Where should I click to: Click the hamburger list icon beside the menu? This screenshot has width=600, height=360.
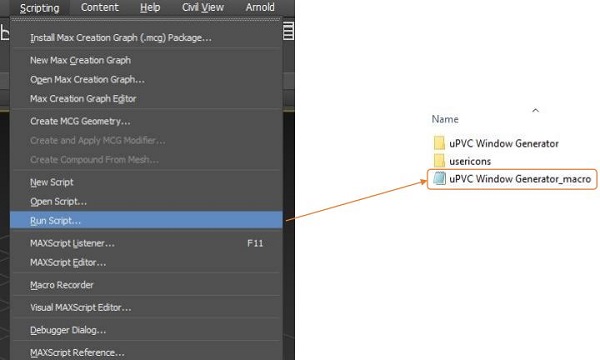tap(288, 31)
